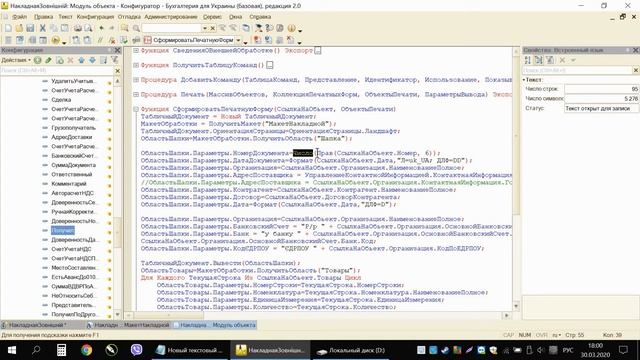Clear the toolbar search field with X

pos(213,28)
